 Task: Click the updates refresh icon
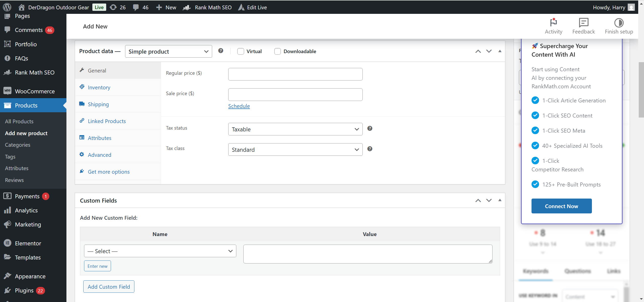pyautogui.click(x=113, y=7)
